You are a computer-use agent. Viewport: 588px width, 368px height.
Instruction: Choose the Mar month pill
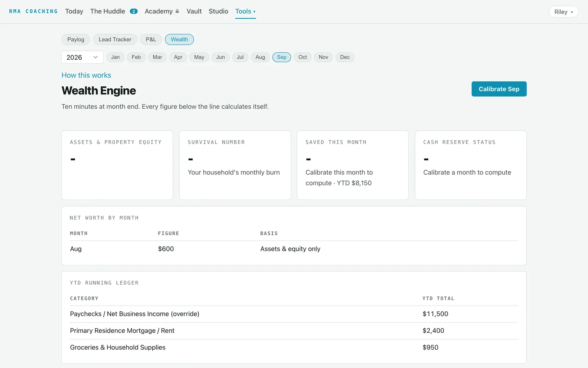(157, 57)
